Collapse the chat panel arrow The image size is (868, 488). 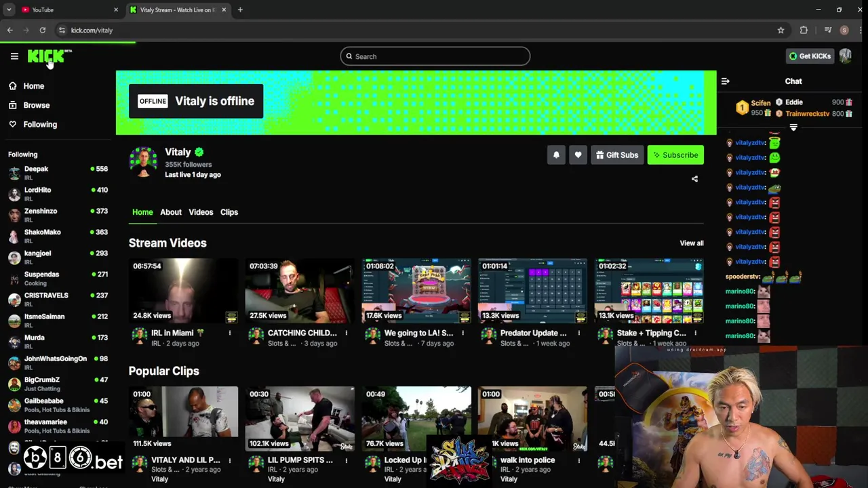click(726, 81)
